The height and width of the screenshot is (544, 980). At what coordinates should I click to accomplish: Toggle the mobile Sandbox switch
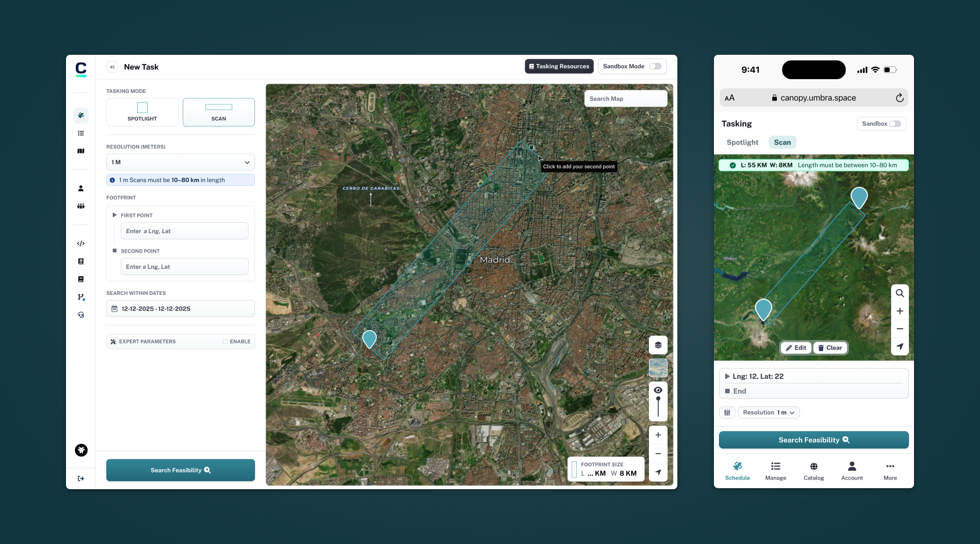(x=895, y=124)
